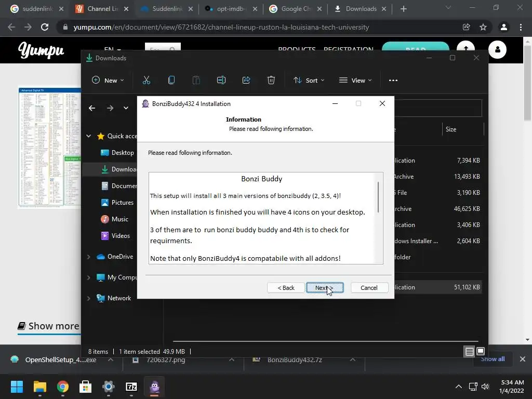This screenshot has height=399, width=532.
Task: Switch to the opt-imdb browser tab
Action: [x=231, y=9]
